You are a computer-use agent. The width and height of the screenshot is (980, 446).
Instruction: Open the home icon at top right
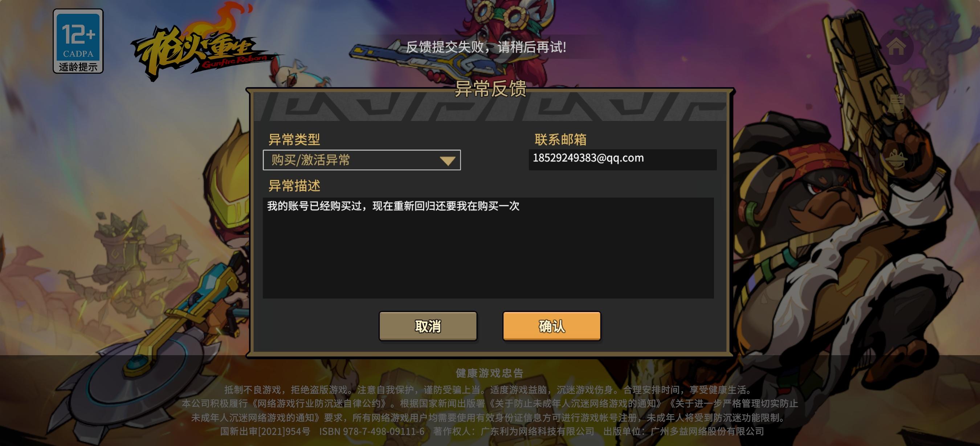coord(896,47)
